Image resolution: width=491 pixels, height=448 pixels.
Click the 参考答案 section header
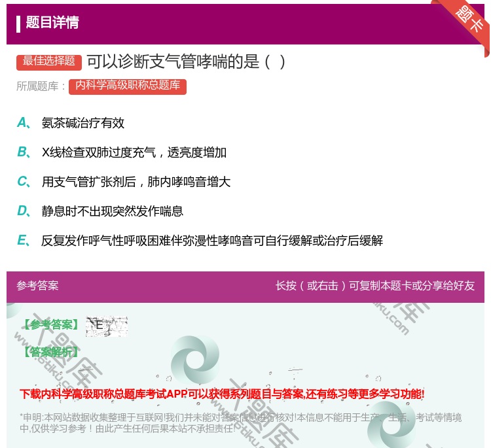tap(37, 286)
